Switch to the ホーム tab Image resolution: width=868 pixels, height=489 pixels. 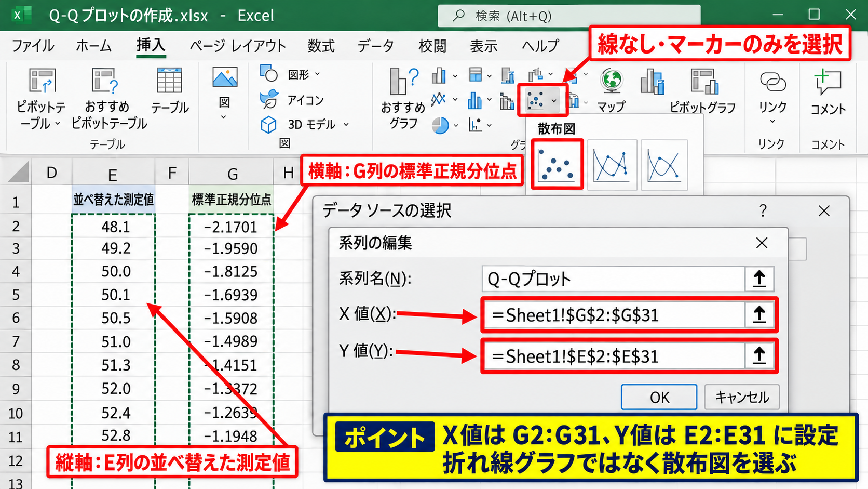point(93,46)
